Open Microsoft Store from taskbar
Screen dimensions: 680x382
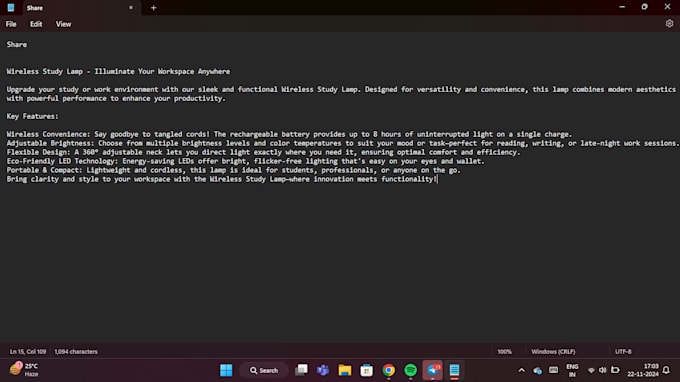[x=366, y=370]
